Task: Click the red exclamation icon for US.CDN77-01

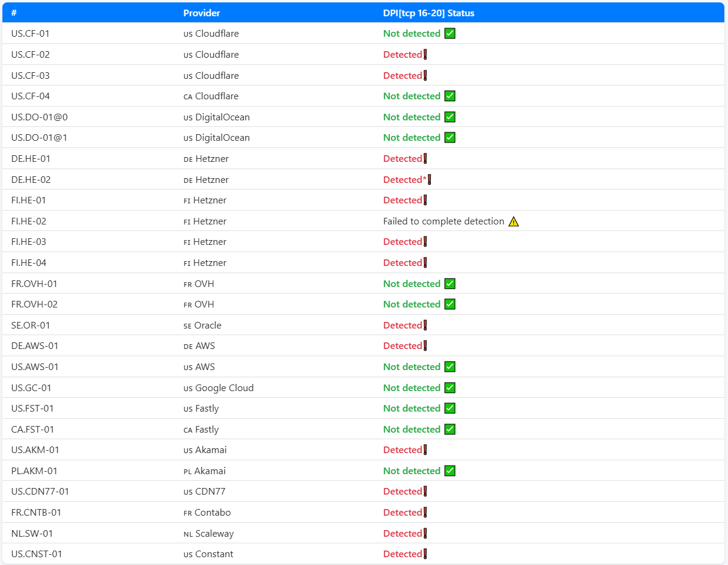Action: (x=425, y=492)
